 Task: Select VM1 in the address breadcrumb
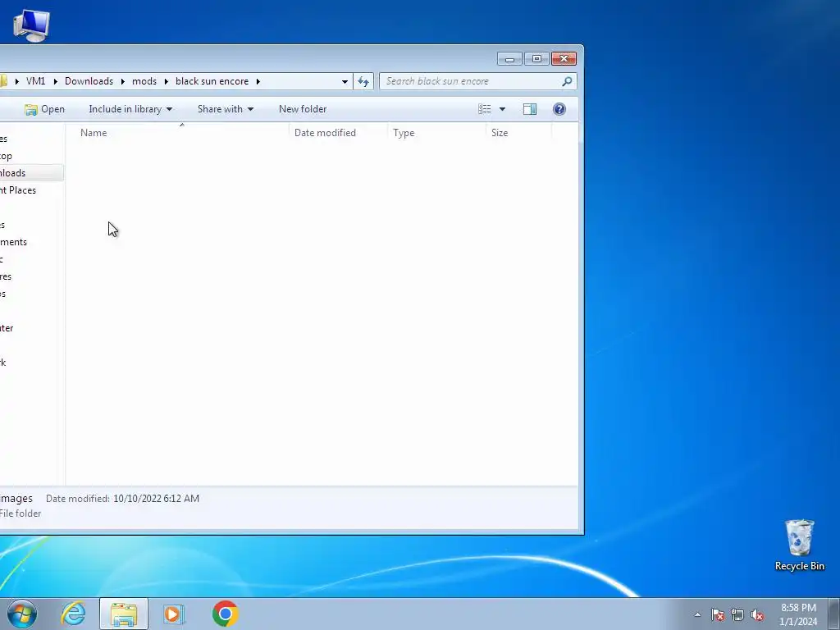[36, 81]
